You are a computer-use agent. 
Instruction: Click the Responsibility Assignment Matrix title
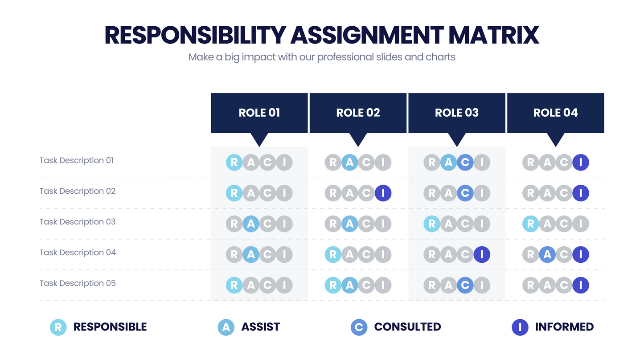point(322,36)
